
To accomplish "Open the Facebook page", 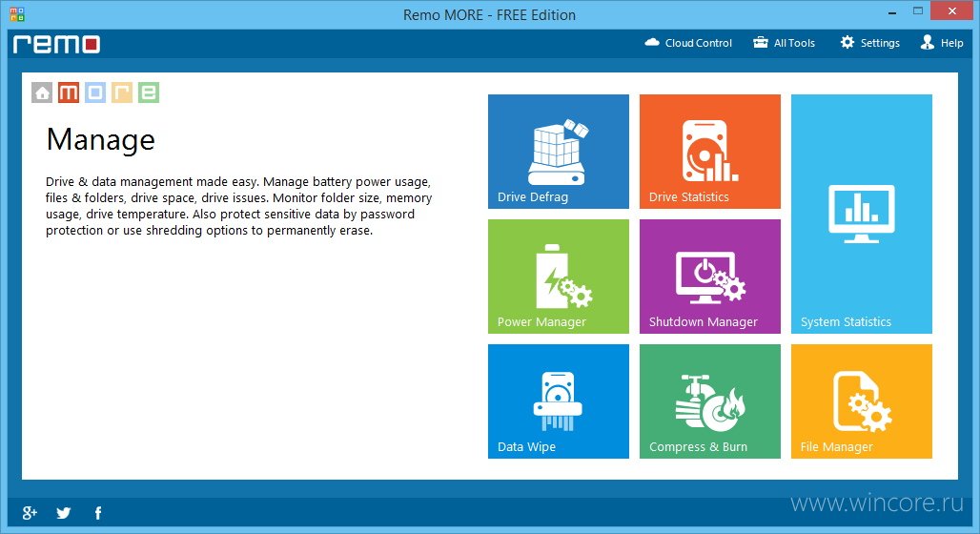I will [x=98, y=513].
